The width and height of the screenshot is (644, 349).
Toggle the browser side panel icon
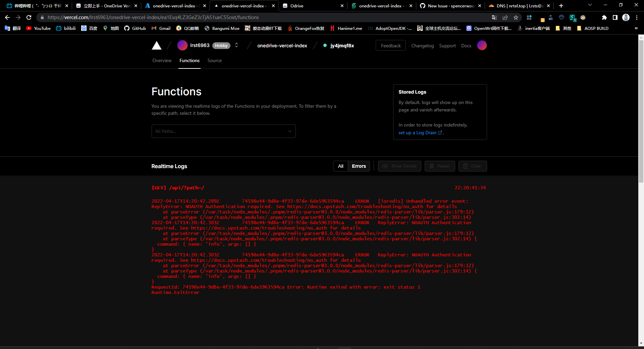615,17
